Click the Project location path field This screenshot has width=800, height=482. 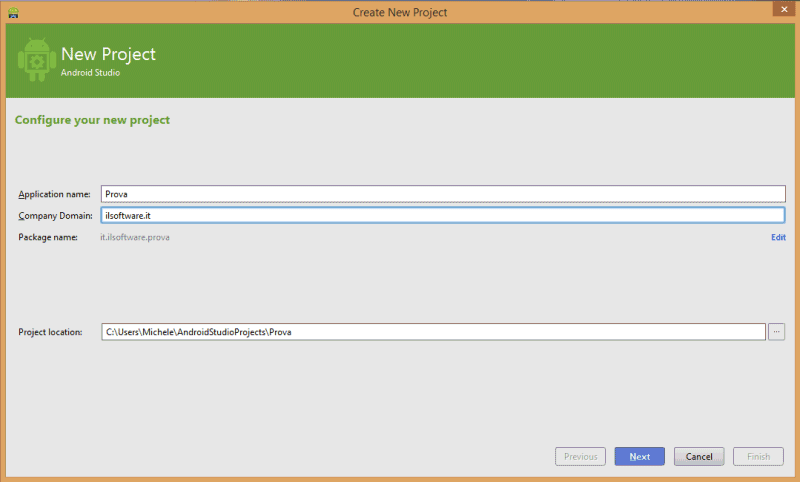point(433,332)
